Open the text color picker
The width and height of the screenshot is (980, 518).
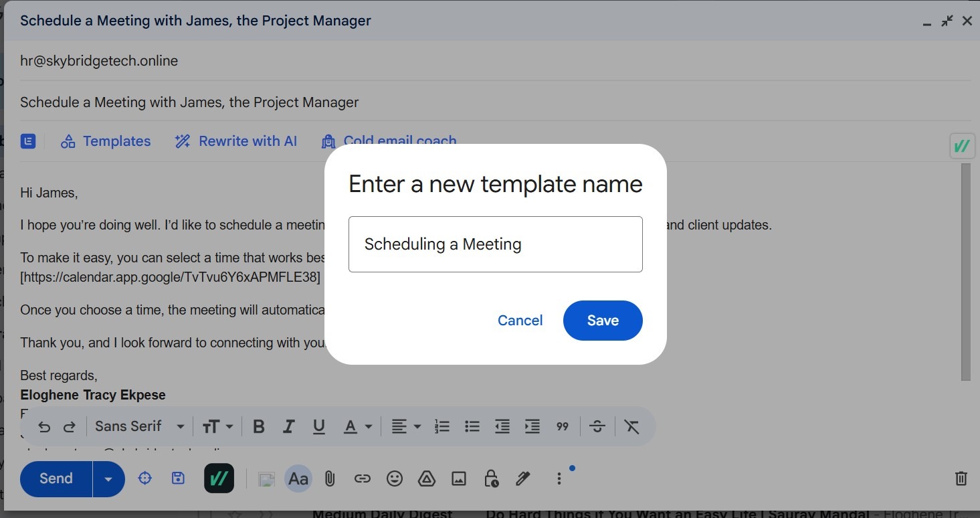[357, 426]
